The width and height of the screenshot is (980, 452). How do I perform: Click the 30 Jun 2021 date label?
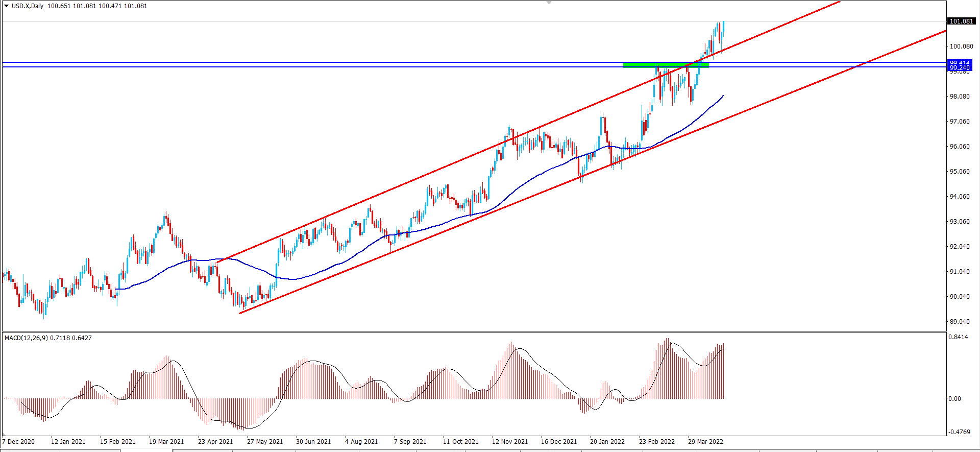(313, 442)
